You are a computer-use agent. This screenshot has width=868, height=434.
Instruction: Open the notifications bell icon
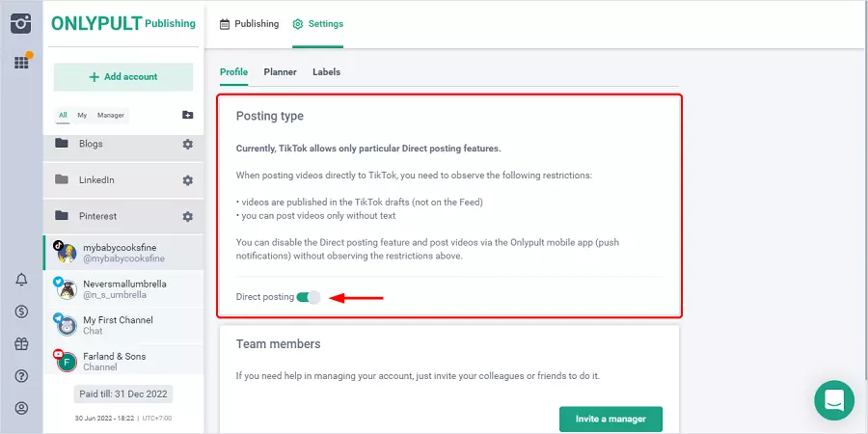click(21, 280)
